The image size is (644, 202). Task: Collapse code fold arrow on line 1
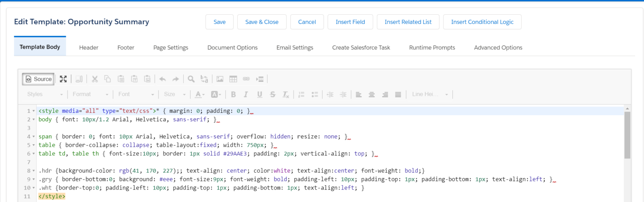tap(34, 111)
